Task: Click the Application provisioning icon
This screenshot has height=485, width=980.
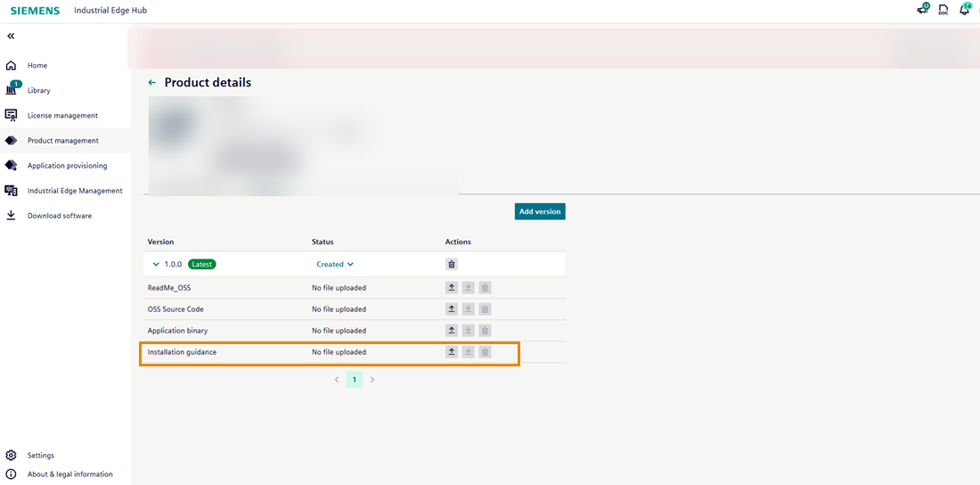Action: [x=11, y=166]
